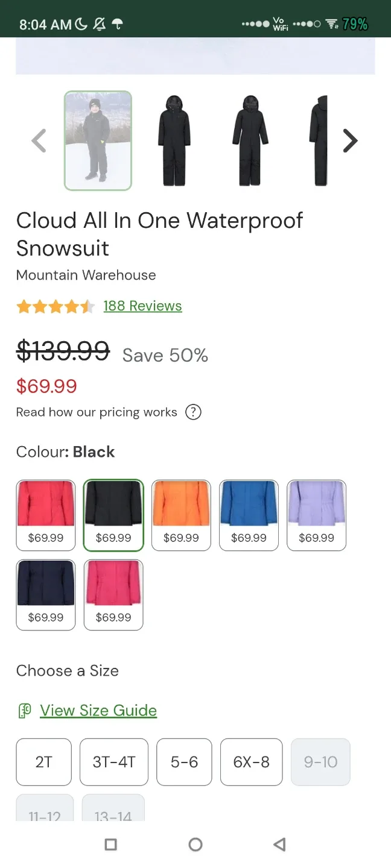Click Read how our pricing works
This screenshot has width=391, height=868.
pyautogui.click(x=95, y=412)
